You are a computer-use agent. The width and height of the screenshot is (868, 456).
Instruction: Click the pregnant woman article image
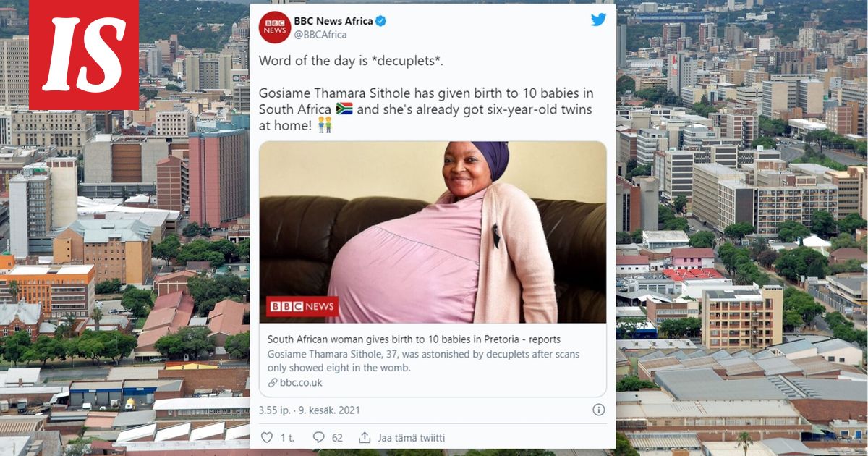pos(433,232)
